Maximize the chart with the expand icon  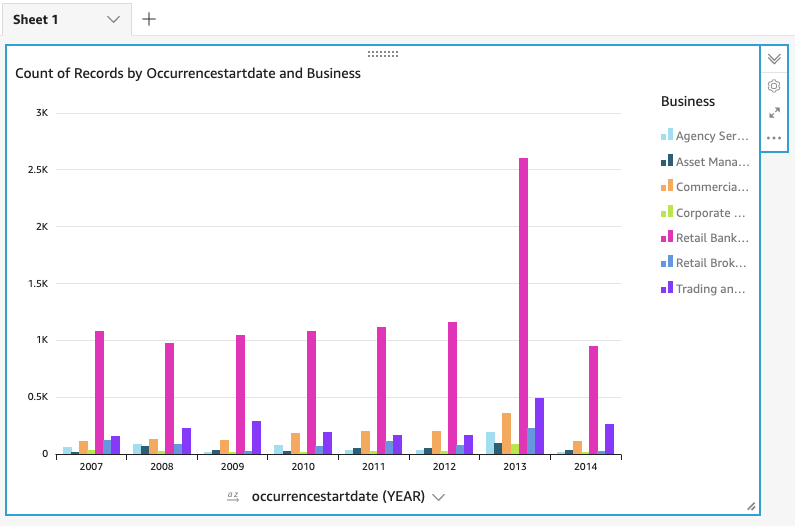(x=774, y=113)
